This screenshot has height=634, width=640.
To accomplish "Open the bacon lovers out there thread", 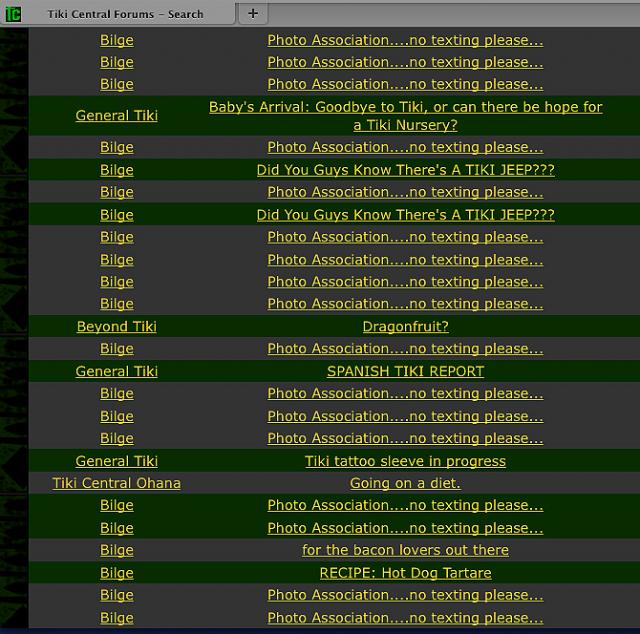I will pos(405,551).
